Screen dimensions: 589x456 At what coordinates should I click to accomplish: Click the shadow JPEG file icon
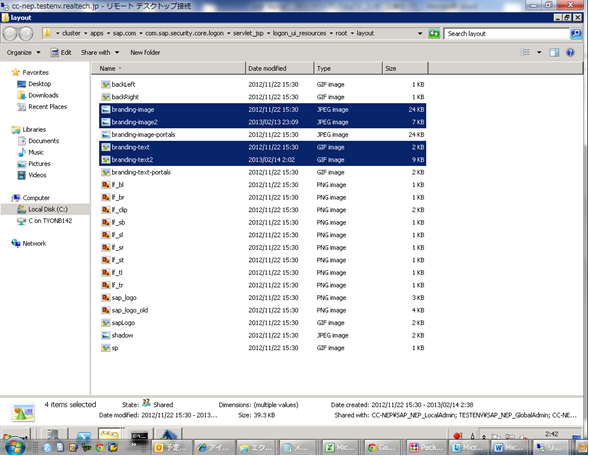tap(106, 335)
